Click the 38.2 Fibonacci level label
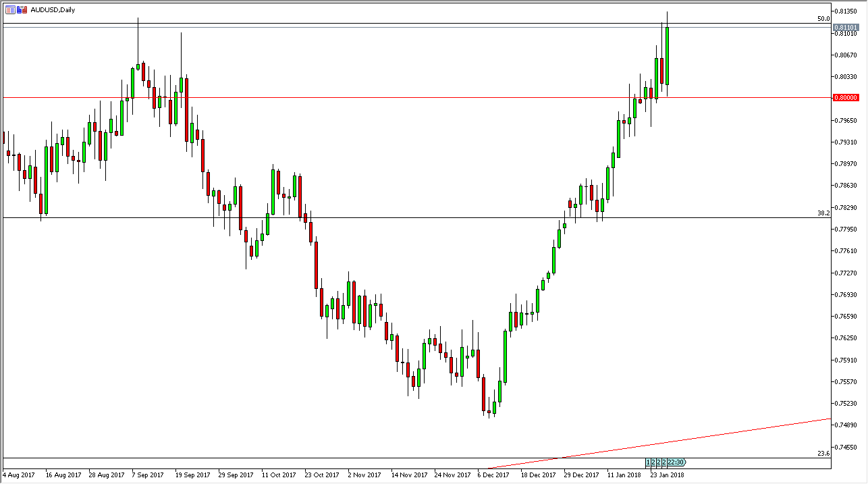Screen dimensions: 868x484 pos(823,213)
